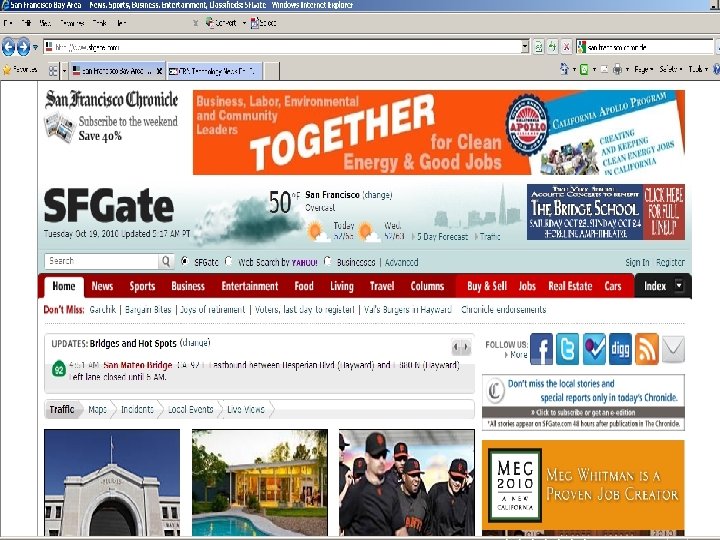Select the Businesses search radio button
The height and width of the screenshot is (540, 720).
(x=327, y=261)
